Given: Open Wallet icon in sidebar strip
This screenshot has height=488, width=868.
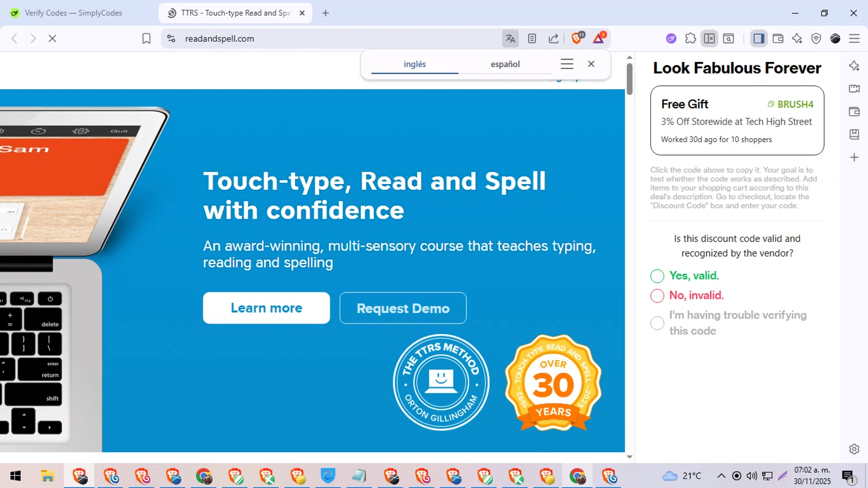Looking at the screenshot, I should click(x=854, y=112).
